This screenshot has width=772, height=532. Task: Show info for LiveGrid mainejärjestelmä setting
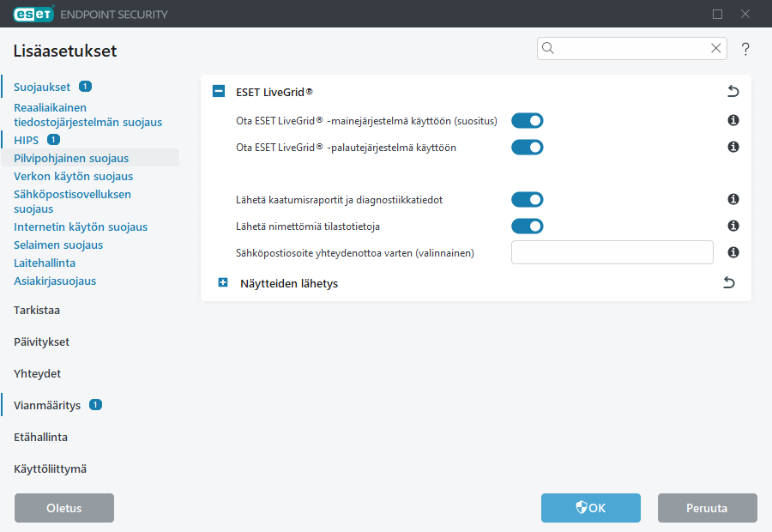(x=733, y=120)
